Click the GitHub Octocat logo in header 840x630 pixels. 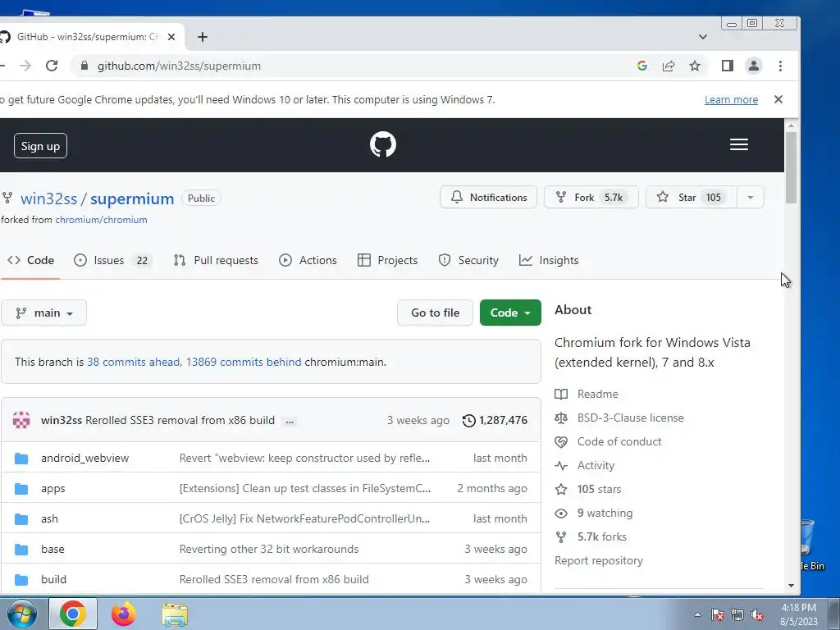click(x=382, y=144)
